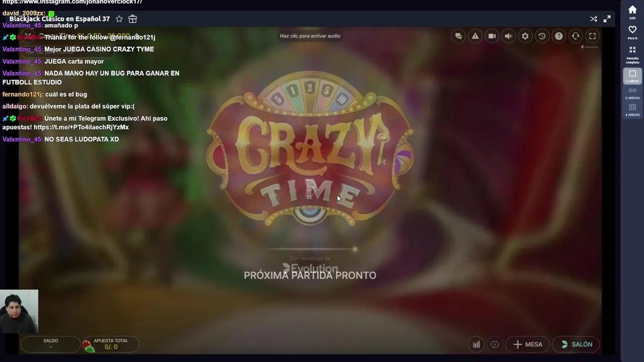Open the SALÓN lobby button
The width and height of the screenshot is (644, 362).
point(577,344)
